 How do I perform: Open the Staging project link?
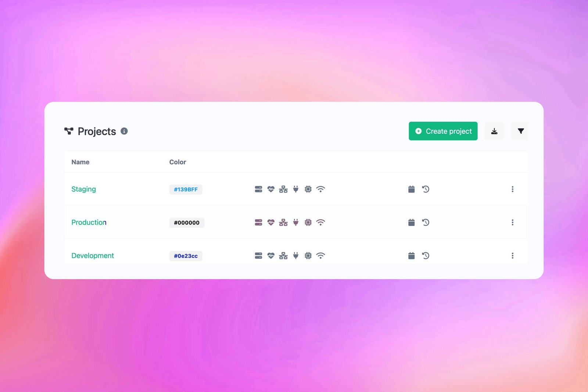(x=83, y=189)
